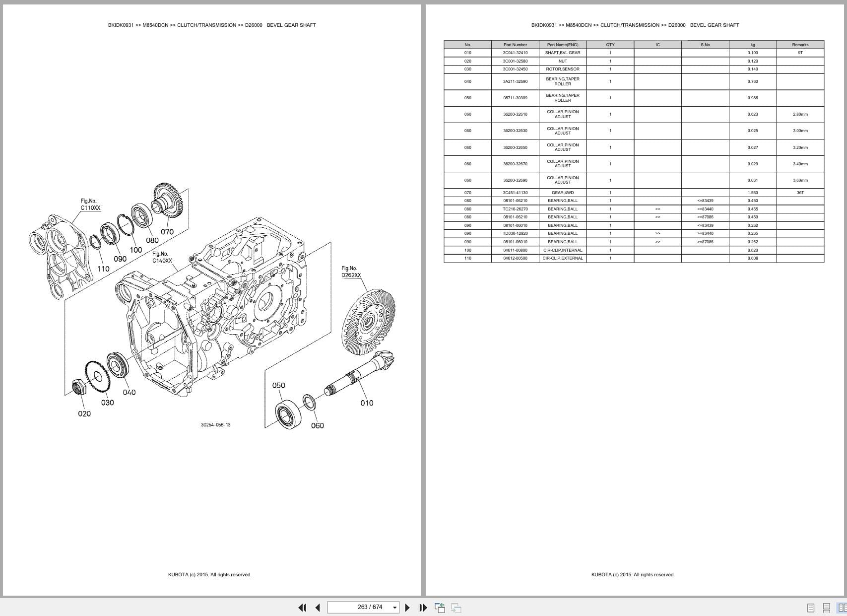Go to the first page
The width and height of the screenshot is (847, 616).
[x=302, y=608]
